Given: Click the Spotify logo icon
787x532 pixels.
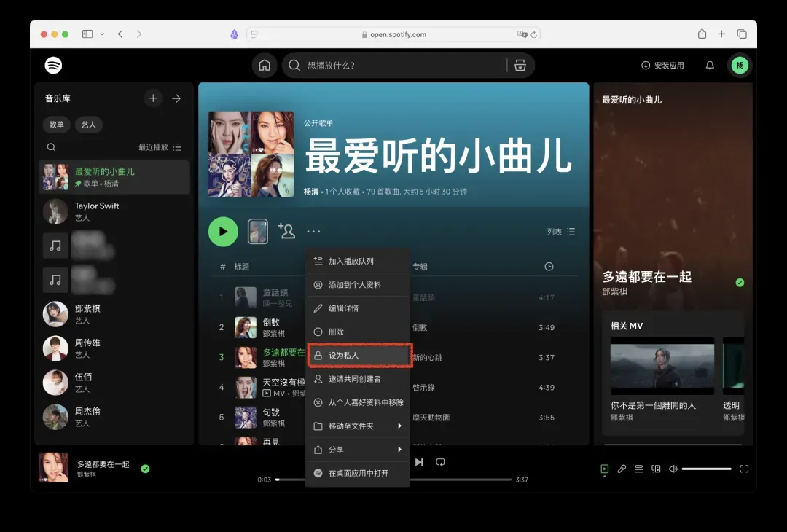Looking at the screenshot, I should pyautogui.click(x=53, y=66).
